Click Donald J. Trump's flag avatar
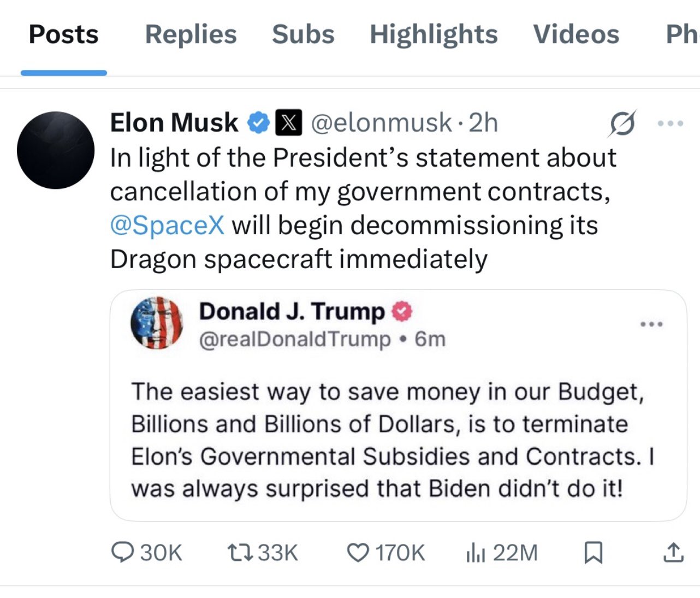Screen dimensions: 700x598 point(157,323)
